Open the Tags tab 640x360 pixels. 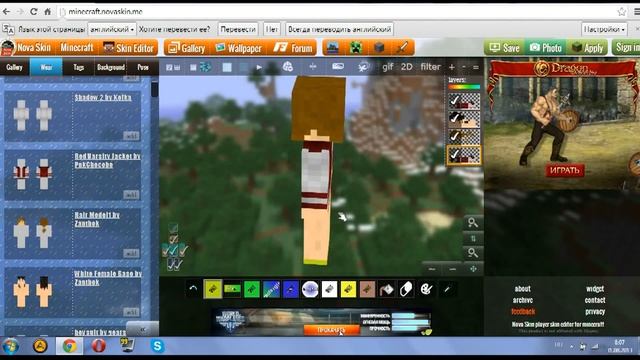click(78, 67)
